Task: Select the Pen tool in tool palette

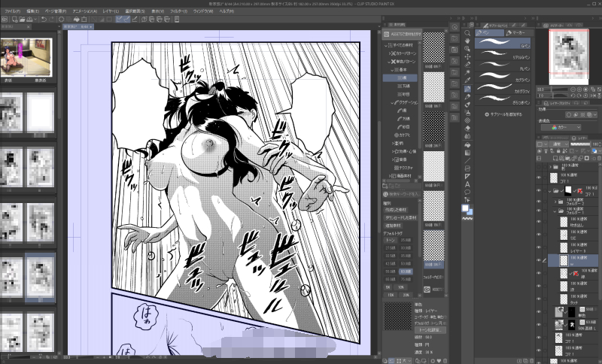Action: (x=467, y=89)
